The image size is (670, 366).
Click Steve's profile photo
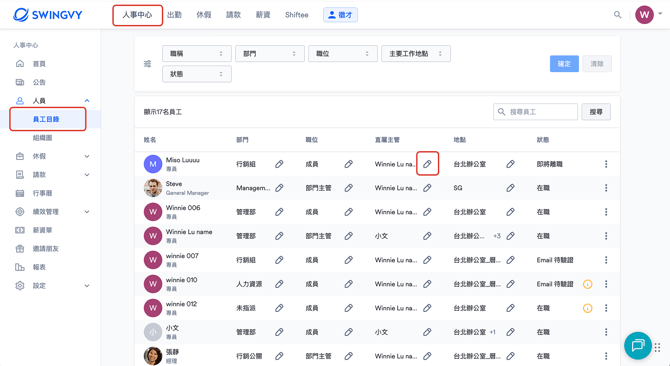click(x=153, y=188)
